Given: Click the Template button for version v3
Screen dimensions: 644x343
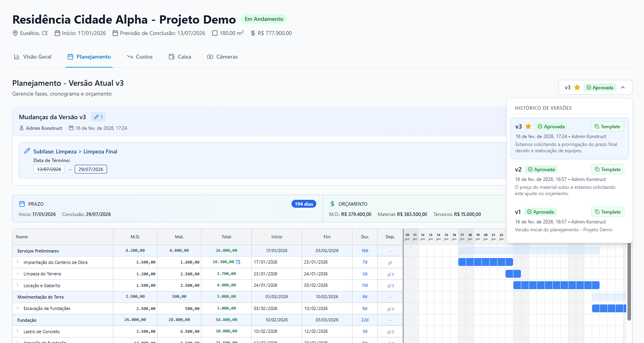Looking at the screenshot, I should coord(607,127).
